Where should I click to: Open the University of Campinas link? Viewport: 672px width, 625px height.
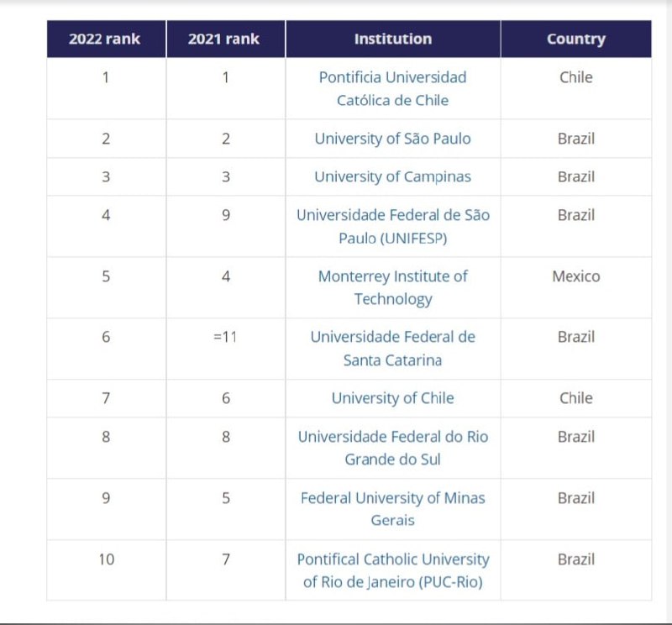(x=392, y=176)
